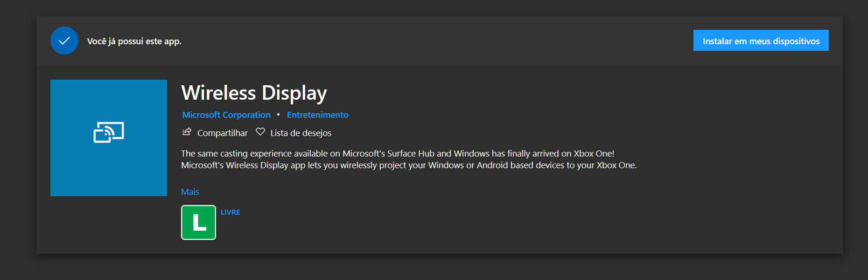Click the Compartilhar label
The width and height of the screenshot is (868, 280).
tap(222, 133)
